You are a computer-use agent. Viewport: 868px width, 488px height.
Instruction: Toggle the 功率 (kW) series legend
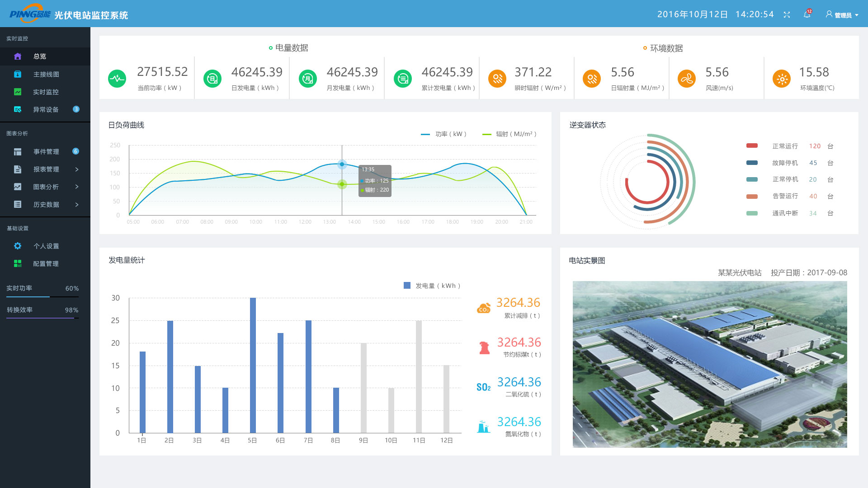click(x=443, y=134)
